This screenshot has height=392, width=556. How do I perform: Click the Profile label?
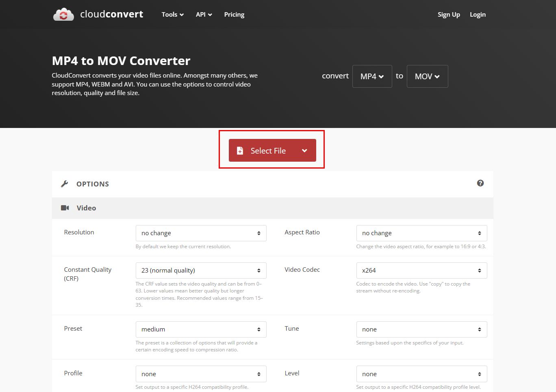73,373
